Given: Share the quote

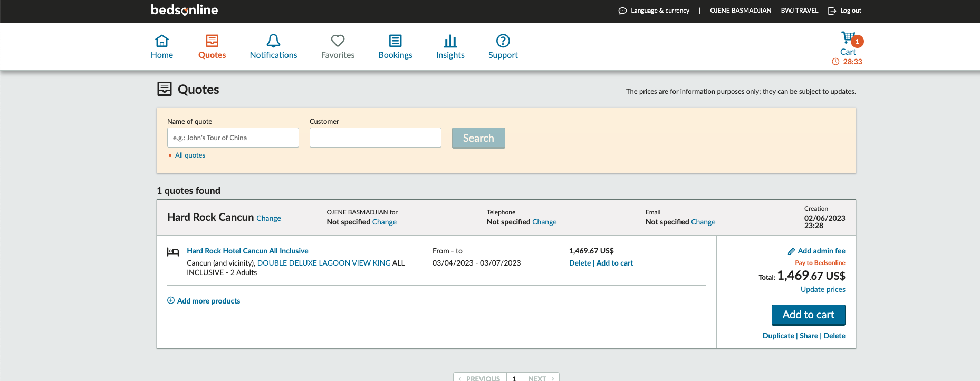Looking at the screenshot, I should click(809, 336).
